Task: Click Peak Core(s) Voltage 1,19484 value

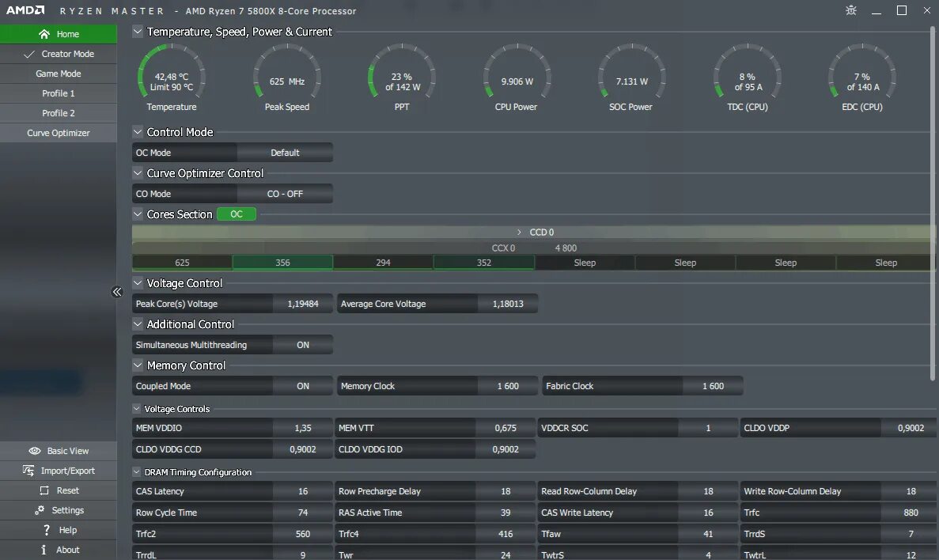Action: [x=303, y=304]
